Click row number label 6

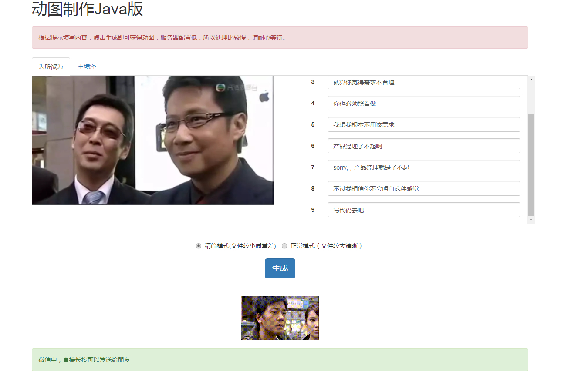pyautogui.click(x=313, y=146)
